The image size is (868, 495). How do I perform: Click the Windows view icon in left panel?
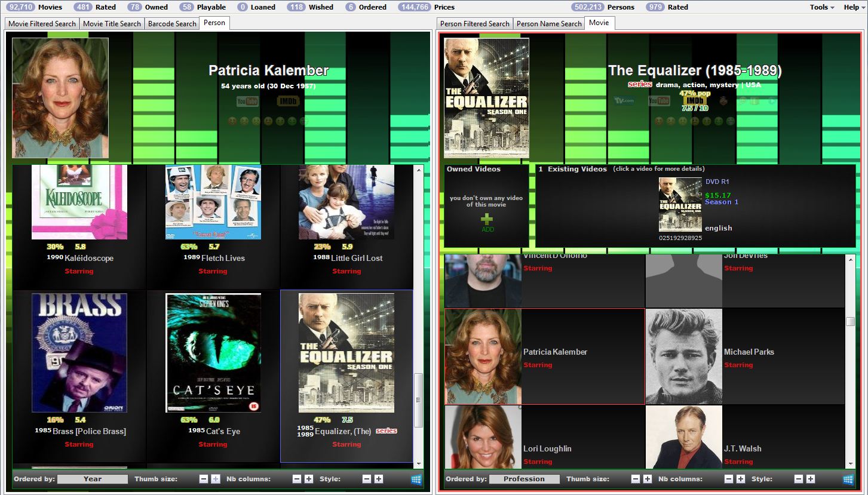[x=416, y=479]
